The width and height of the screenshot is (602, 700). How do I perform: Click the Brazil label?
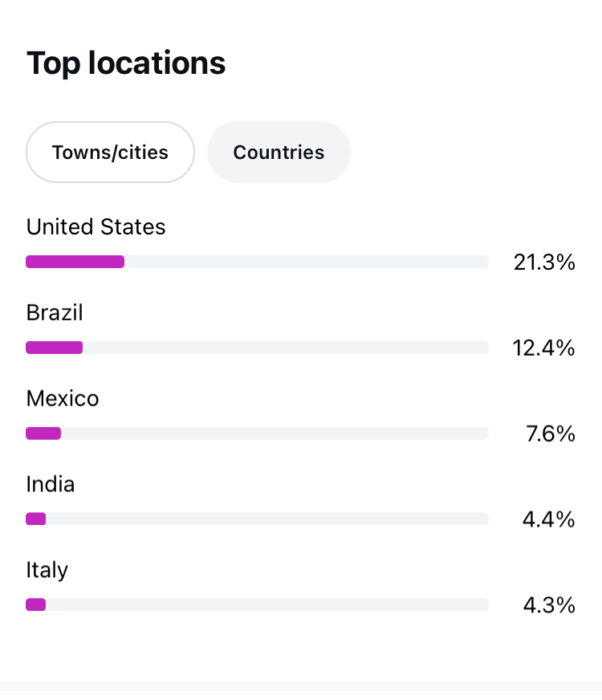coord(55,312)
